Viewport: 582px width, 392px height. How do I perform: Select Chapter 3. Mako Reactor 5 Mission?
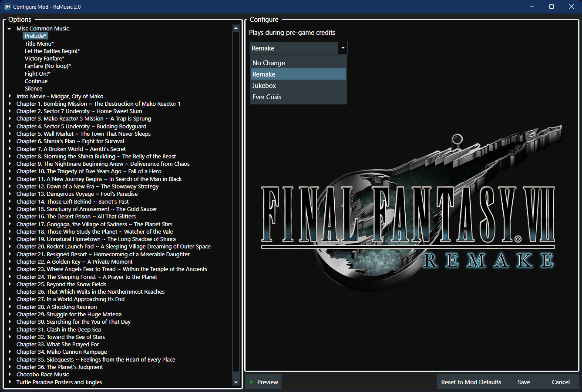pos(84,119)
